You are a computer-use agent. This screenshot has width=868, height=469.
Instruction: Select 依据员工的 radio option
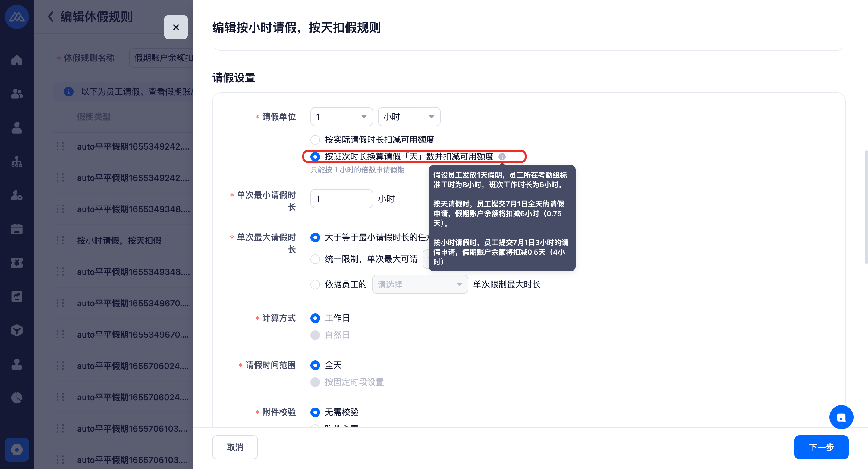tap(315, 284)
